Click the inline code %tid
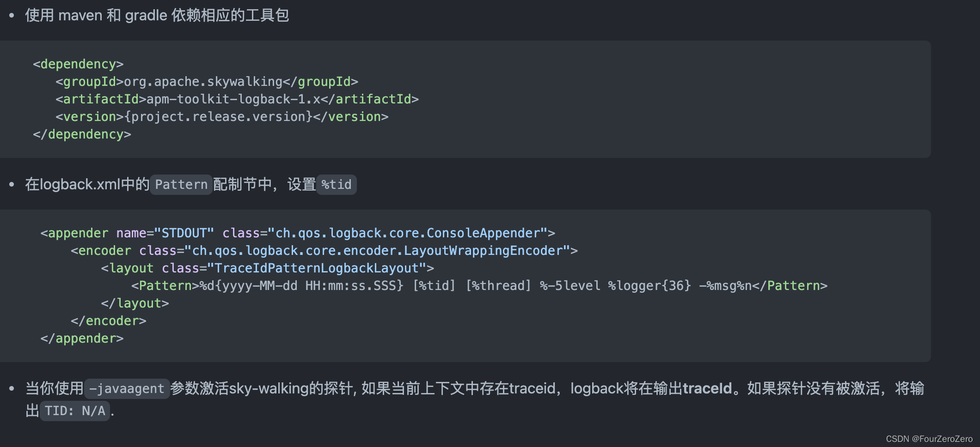Viewport: 980px width, 447px height. [337, 185]
